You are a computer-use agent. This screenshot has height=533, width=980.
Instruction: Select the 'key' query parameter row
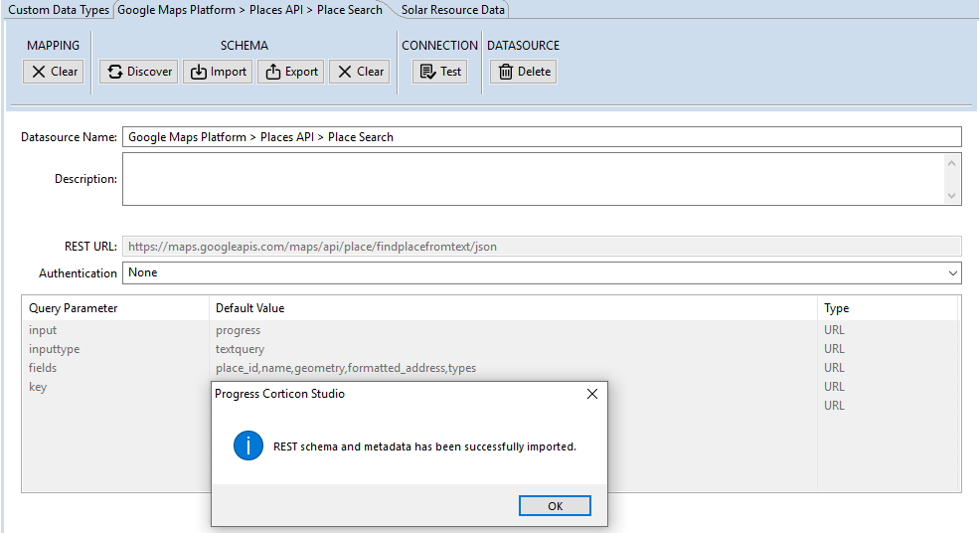point(490,386)
